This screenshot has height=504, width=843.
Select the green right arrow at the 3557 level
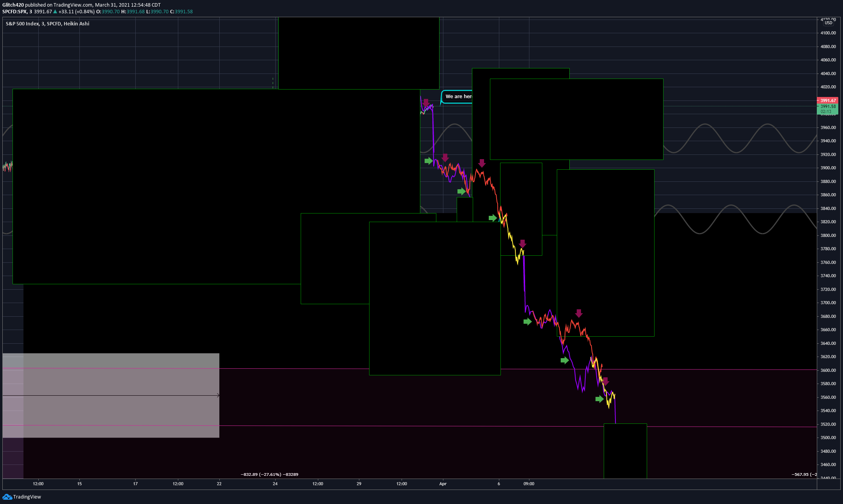click(599, 399)
